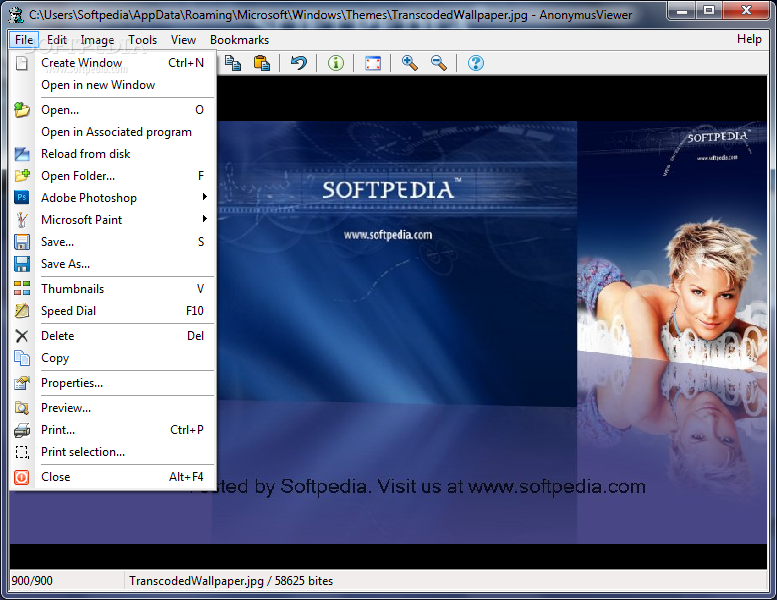Image resolution: width=777 pixels, height=600 pixels.
Task: Click the Paste clipboard icon in the toolbar
Action: tap(262, 63)
